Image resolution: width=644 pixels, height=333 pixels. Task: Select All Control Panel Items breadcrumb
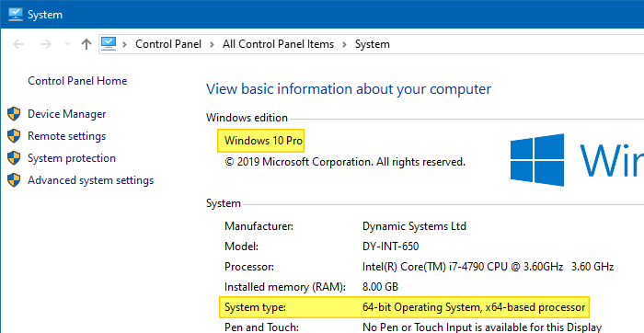tap(278, 44)
